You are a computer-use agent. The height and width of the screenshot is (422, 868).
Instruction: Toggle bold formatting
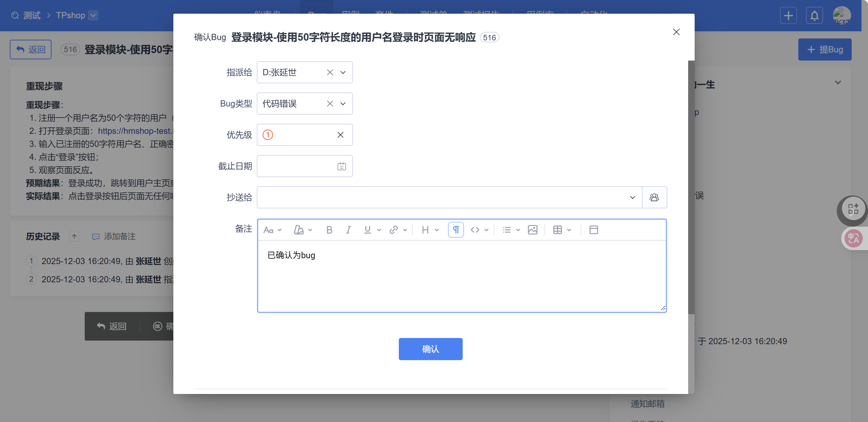click(x=329, y=230)
